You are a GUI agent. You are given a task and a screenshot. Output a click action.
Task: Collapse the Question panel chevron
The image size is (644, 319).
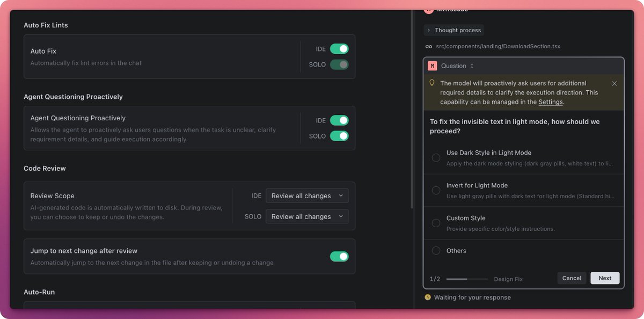pyautogui.click(x=472, y=66)
